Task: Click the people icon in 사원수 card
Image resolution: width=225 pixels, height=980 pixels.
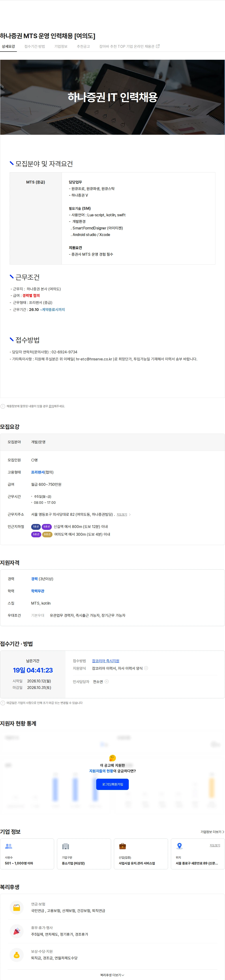Action: click(x=9, y=846)
